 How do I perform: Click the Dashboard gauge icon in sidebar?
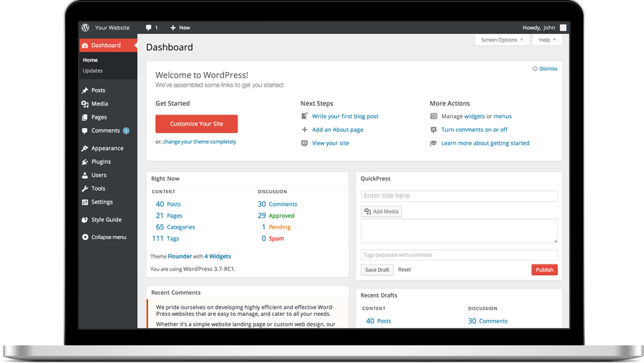85,46
